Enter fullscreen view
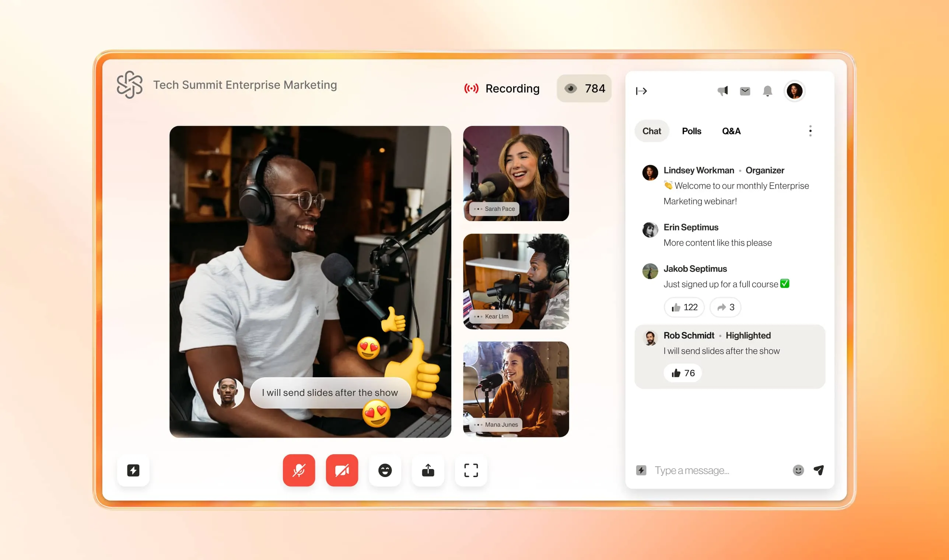 471,470
